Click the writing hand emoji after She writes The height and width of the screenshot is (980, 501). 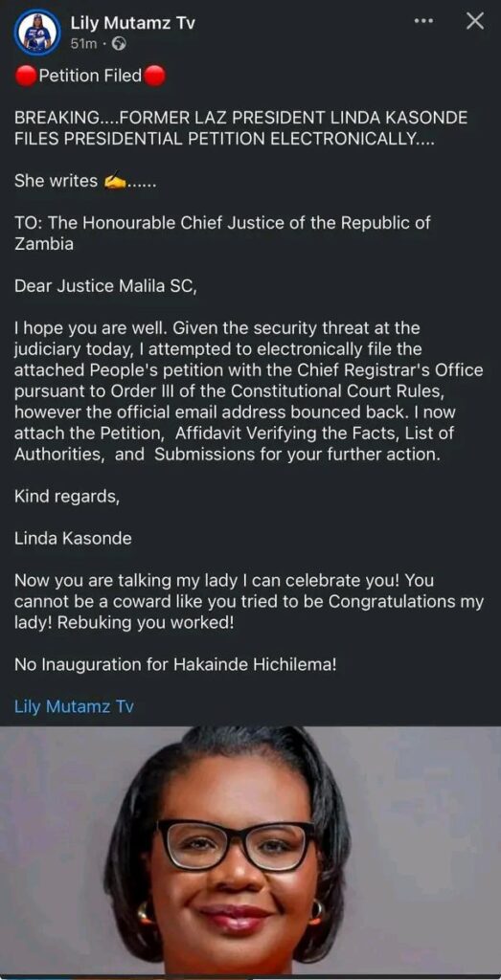coord(115,181)
